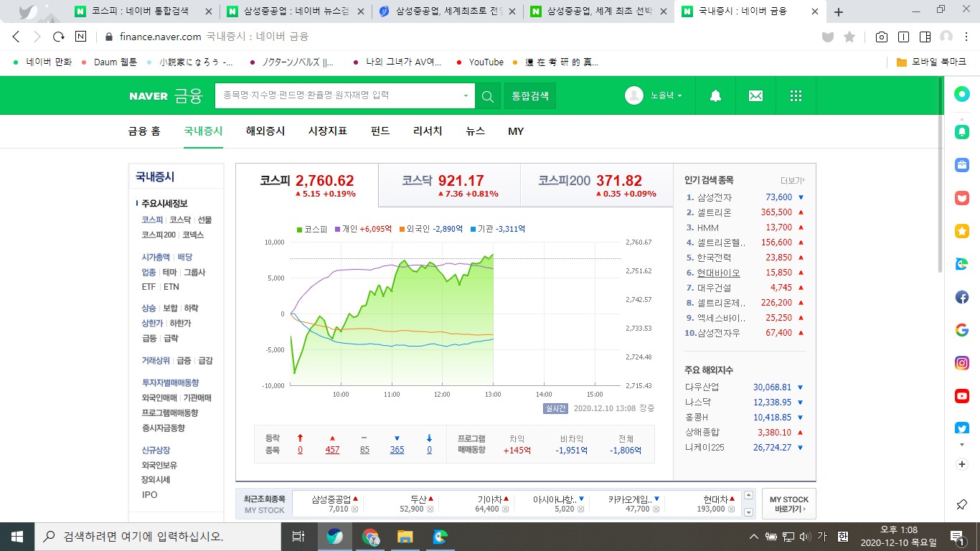Click the page vertical scrollbar
This screenshot has height=551, width=980.
[x=939, y=174]
